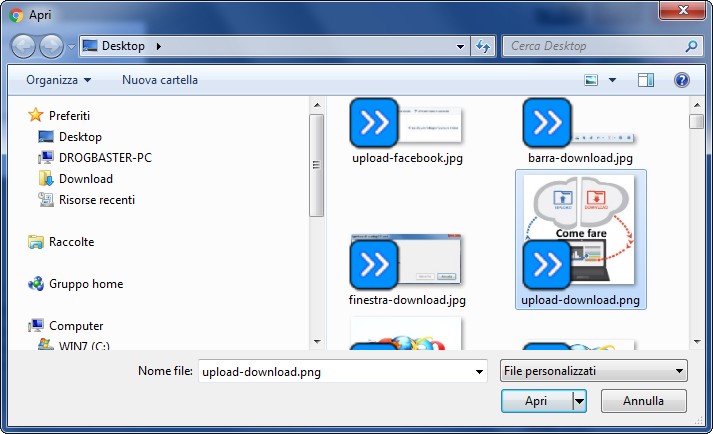Image resolution: width=713 pixels, height=434 pixels.
Task: Click file list scroll down arrow
Action: click(697, 342)
